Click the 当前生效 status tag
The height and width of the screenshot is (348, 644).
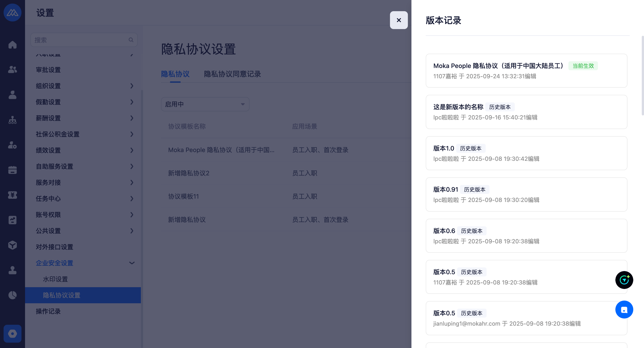click(x=583, y=66)
